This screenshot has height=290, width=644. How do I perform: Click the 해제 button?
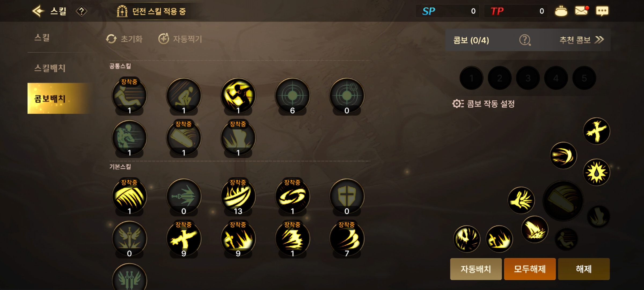(x=584, y=269)
